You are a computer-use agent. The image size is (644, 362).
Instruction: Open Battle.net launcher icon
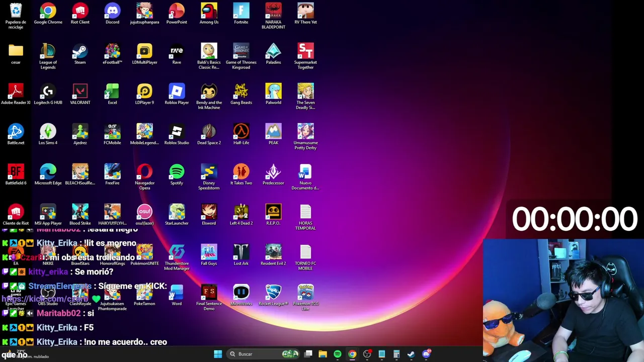[x=16, y=134]
